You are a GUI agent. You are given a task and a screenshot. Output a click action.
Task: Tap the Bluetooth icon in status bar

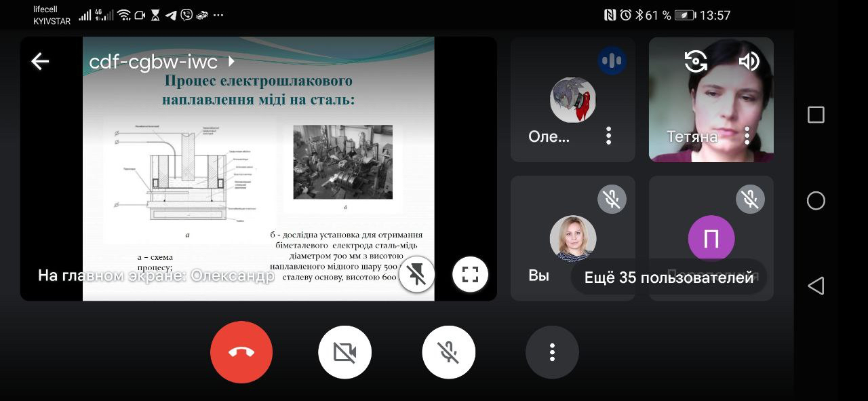point(639,15)
